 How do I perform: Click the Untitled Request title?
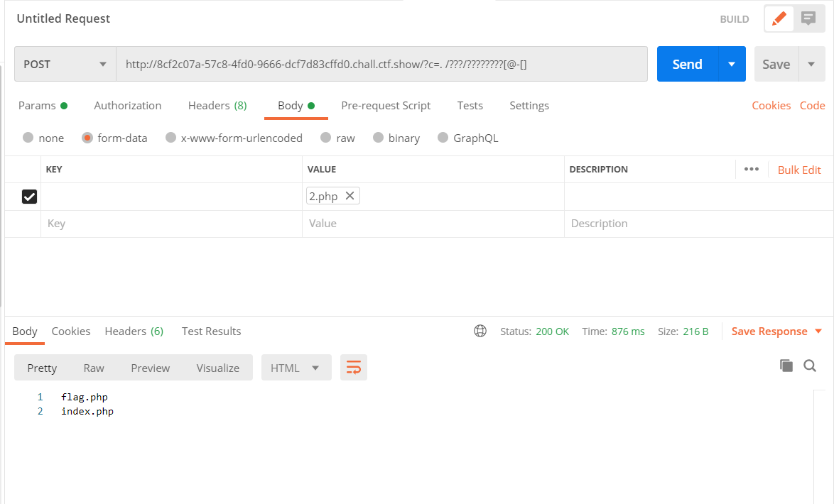tap(63, 18)
